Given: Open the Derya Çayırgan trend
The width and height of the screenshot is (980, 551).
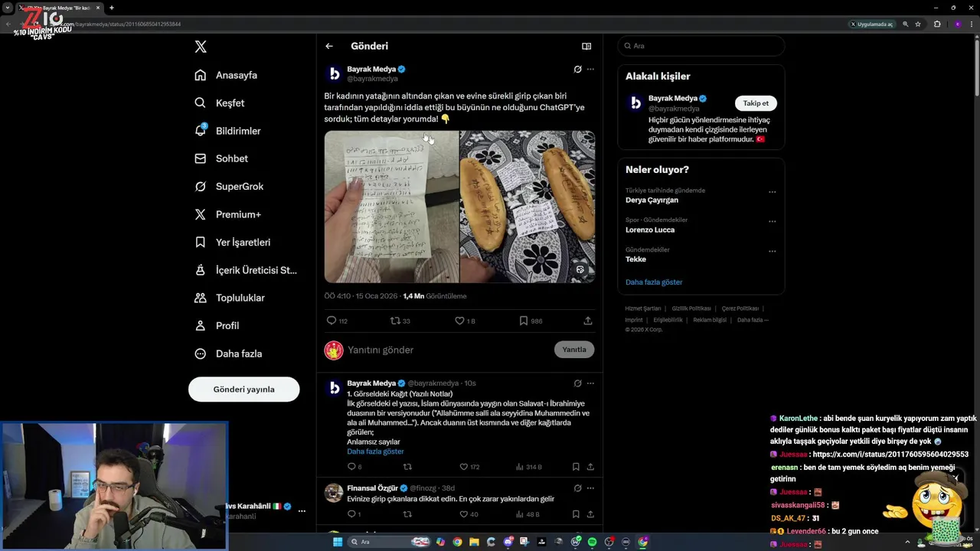Looking at the screenshot, I should [652, 201].
